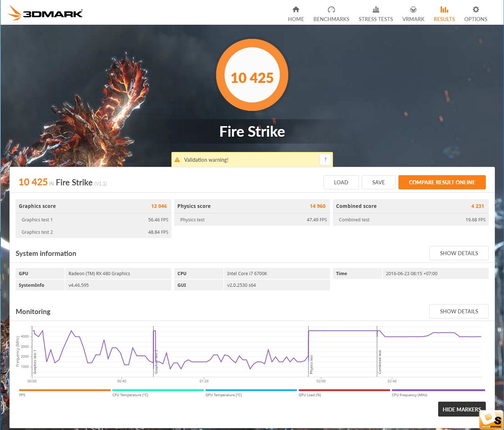Click Combined score value 4 231
Viewport: 504px width, 430px height.
(477, 206)
